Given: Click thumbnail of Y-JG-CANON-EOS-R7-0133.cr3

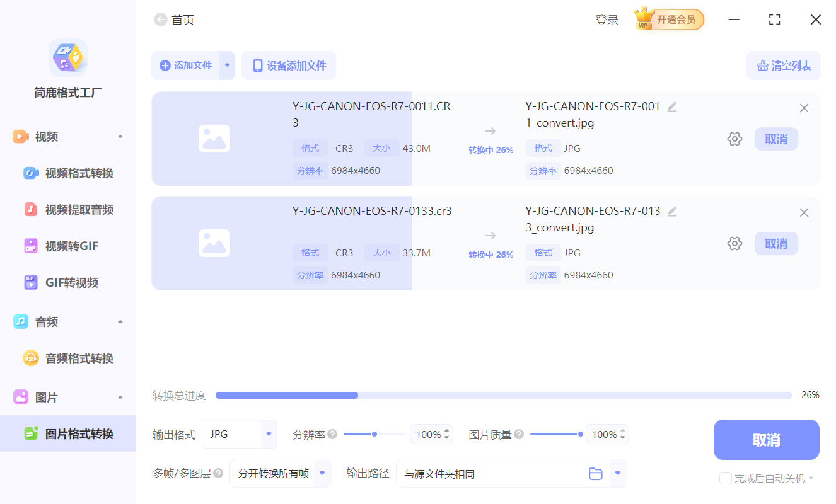Looking at the screenshot, I should point(214,243).
